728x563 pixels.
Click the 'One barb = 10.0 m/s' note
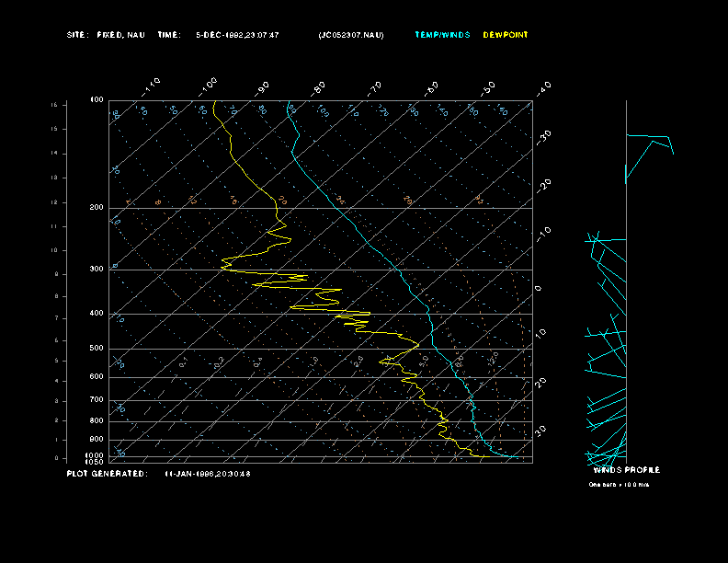619,485
